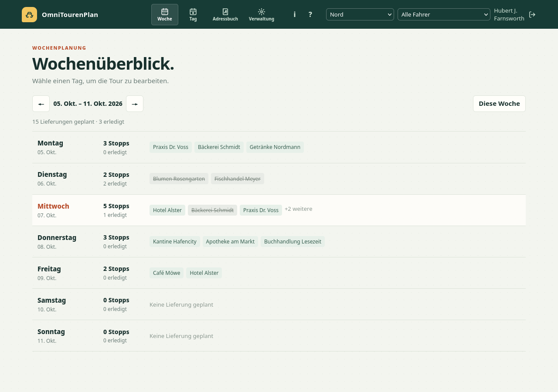Click the Café Möwe chip

pos(167,273)
